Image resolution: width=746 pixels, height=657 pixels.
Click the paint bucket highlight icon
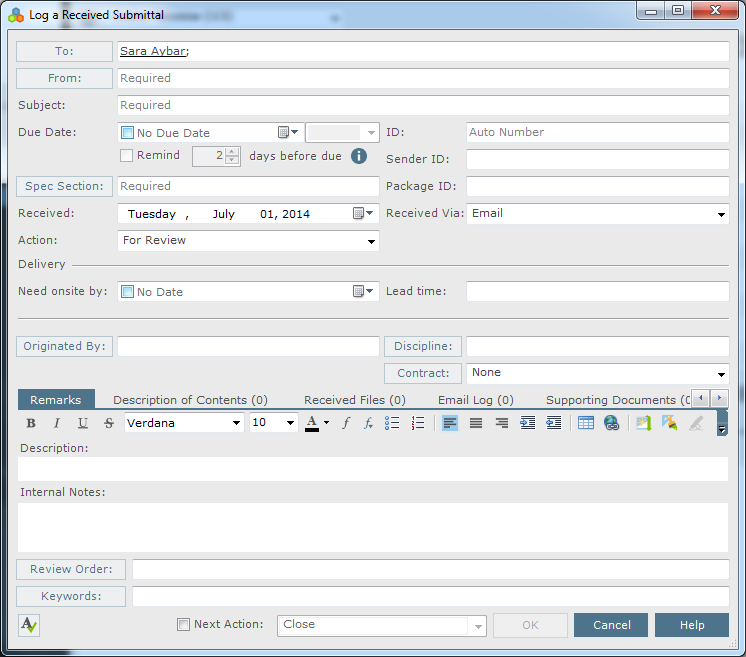click(669, 423)
